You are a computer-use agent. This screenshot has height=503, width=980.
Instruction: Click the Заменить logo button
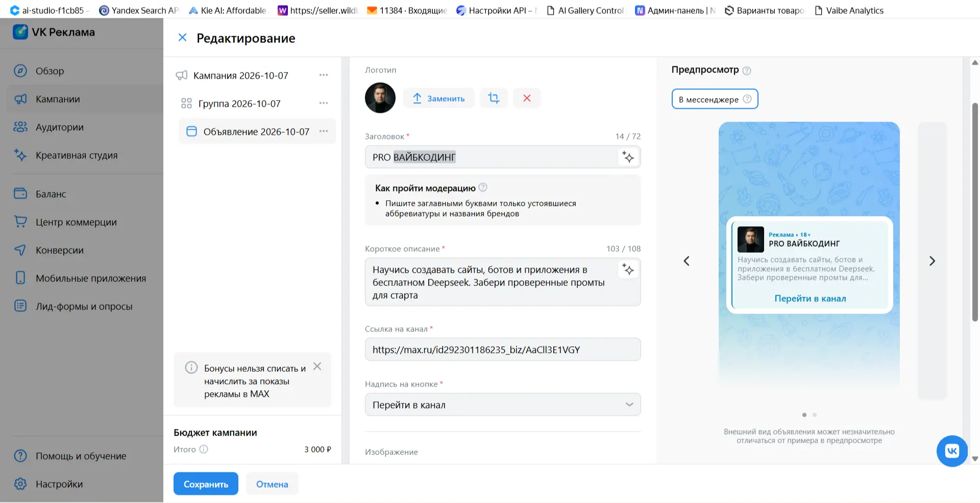pyautogui.click(x=439, y=98)
